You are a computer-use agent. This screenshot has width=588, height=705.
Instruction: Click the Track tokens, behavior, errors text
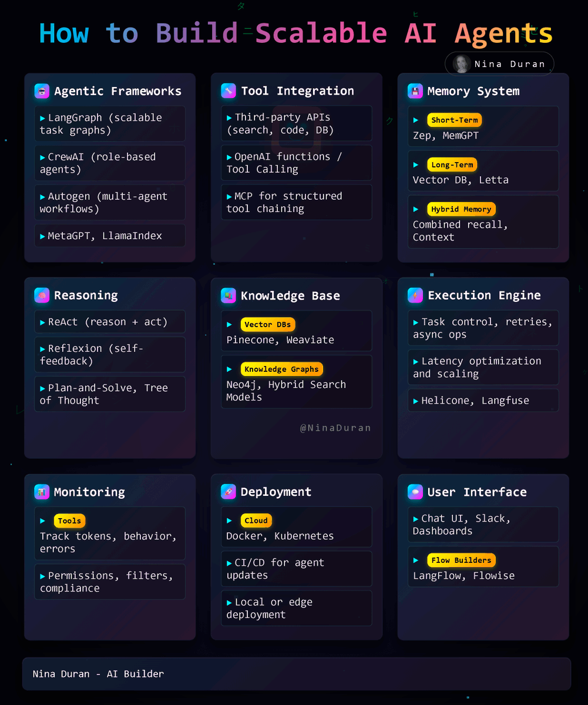[108, 543]
